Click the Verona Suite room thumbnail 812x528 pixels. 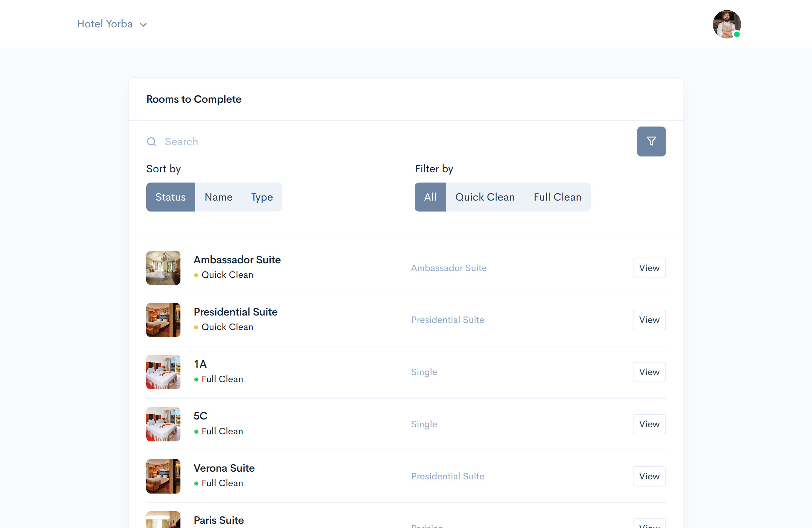point(164,476)
